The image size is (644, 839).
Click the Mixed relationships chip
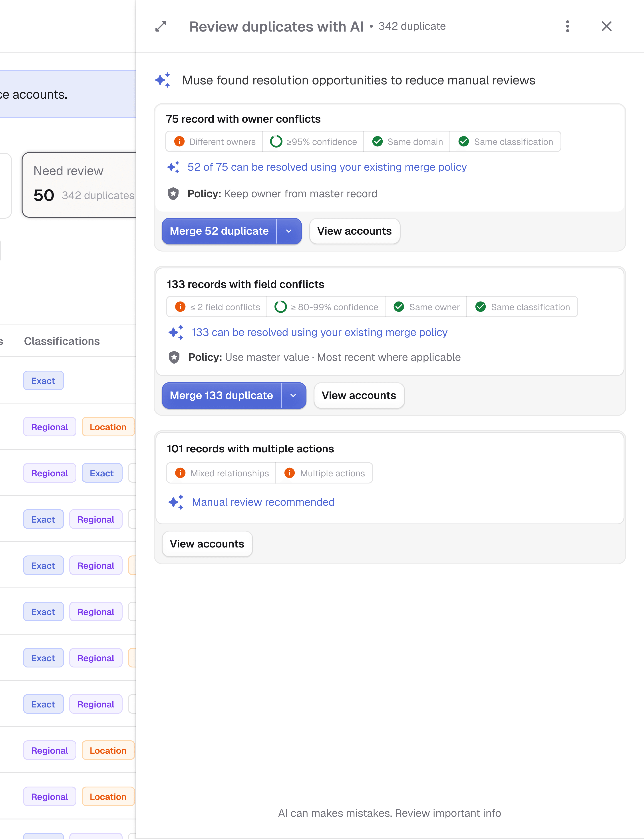pyautogui.click(x=221, y=473)
